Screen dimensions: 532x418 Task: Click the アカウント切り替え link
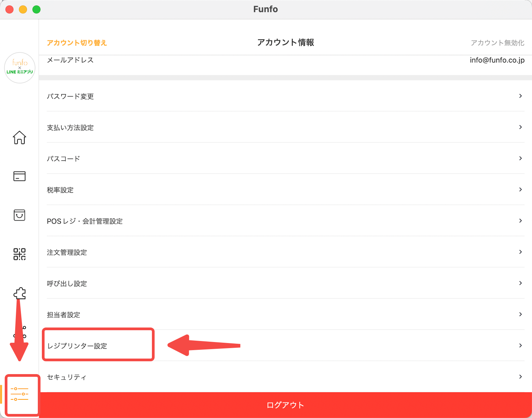pyautogui.click(x=77, y=43)
